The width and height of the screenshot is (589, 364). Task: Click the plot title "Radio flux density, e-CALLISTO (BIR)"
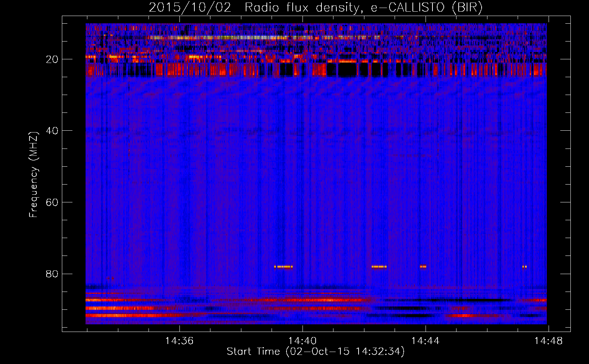[363, 8]
